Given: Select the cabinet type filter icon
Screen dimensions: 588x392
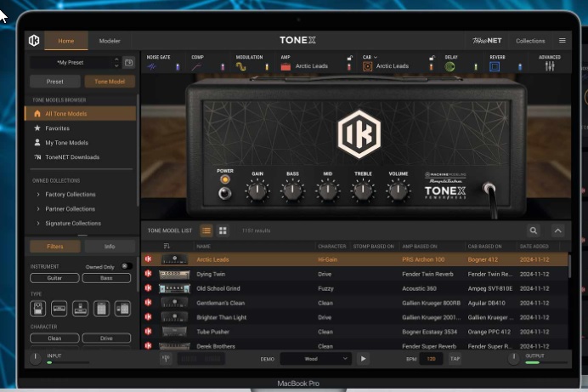Looking at the screenshot, I should (101, 309).
